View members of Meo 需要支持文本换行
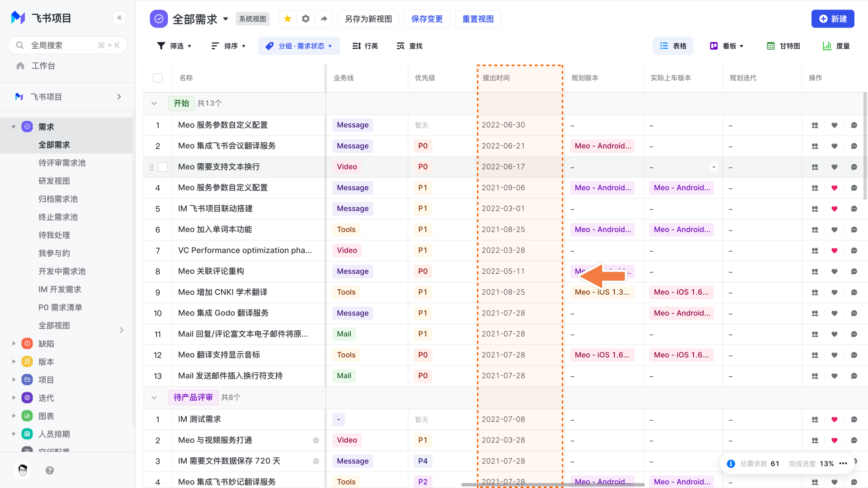This screenshot has width=868, height=488. [x=815, y=167]
